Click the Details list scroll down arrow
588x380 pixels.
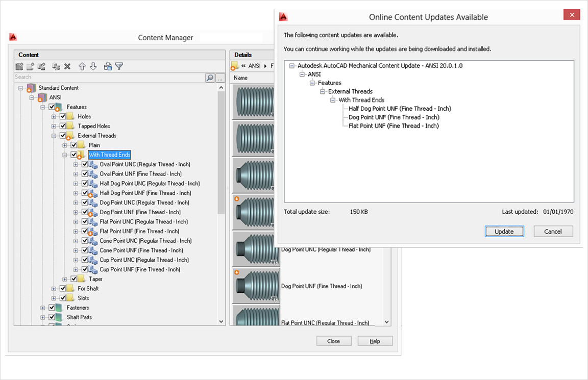pos(387,322)
